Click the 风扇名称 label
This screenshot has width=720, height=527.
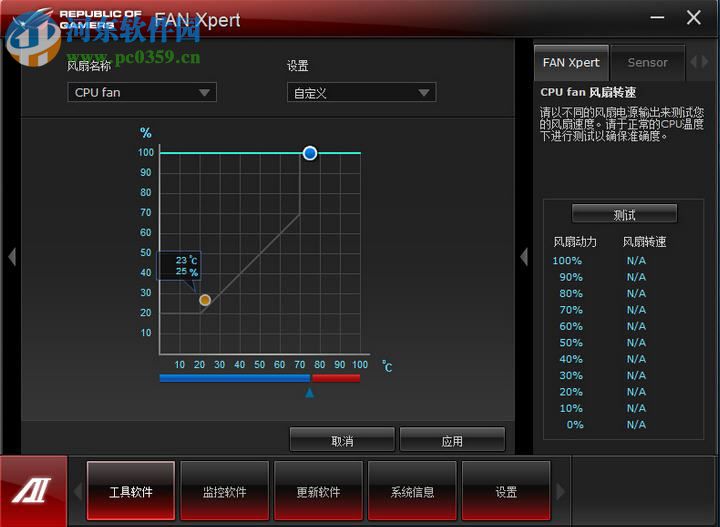[x=89, y=66]
